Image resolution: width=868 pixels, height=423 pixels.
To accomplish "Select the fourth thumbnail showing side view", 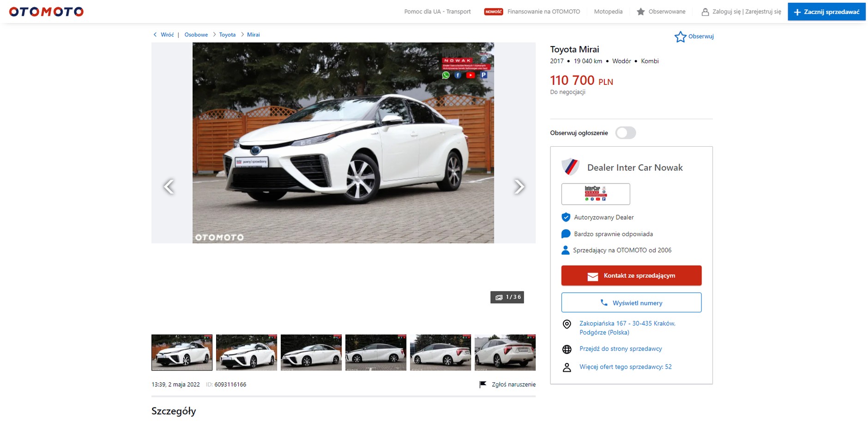I will (x=376, y=352).
